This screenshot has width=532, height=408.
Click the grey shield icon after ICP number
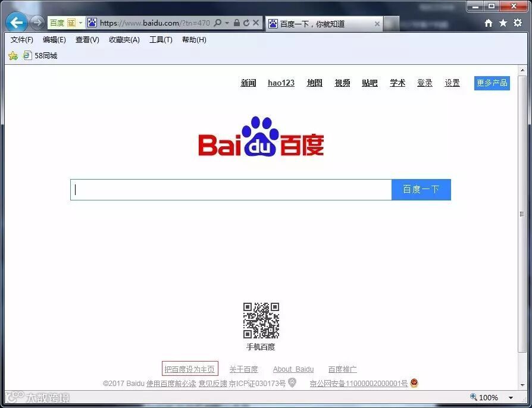click(x=292, y=383)
